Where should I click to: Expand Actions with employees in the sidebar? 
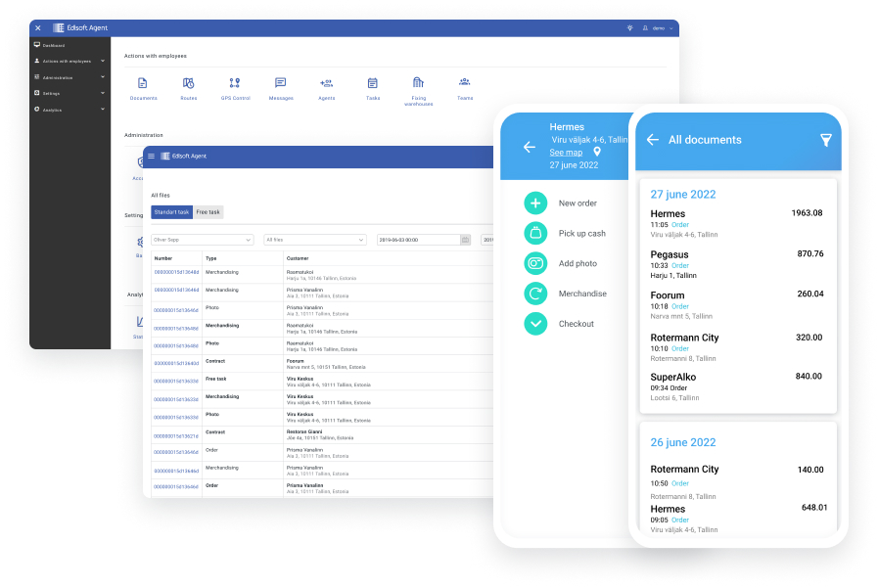69,61
